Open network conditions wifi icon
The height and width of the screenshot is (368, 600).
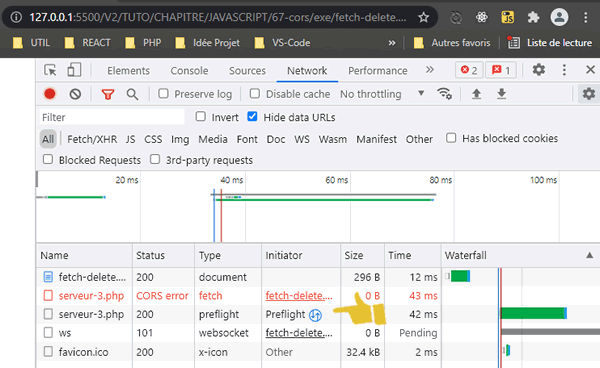444,94
